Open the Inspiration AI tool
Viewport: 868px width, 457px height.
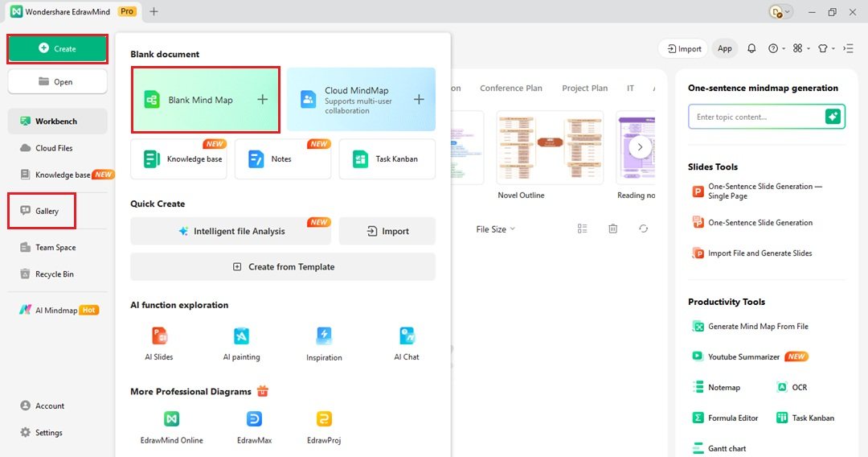tap(324, 344)
